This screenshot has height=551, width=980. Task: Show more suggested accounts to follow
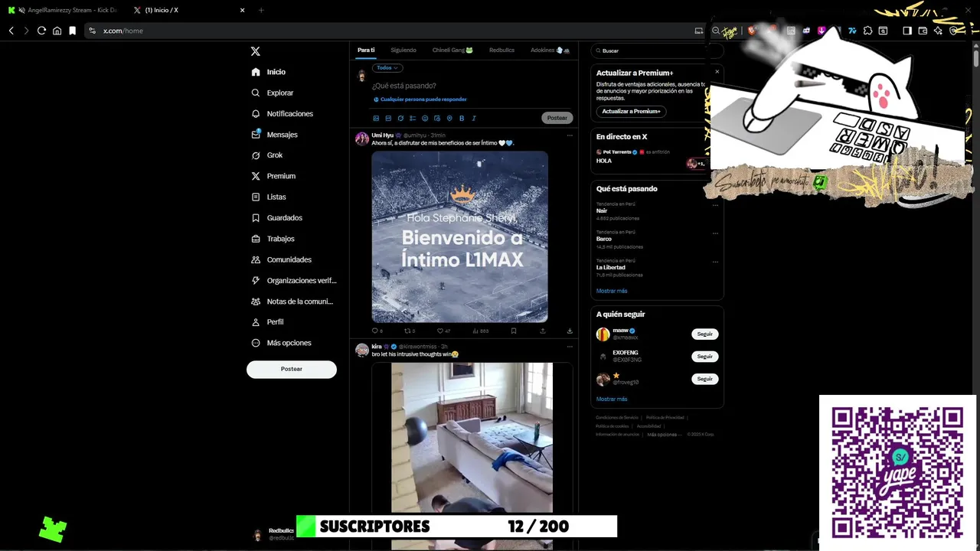point(612,399)
